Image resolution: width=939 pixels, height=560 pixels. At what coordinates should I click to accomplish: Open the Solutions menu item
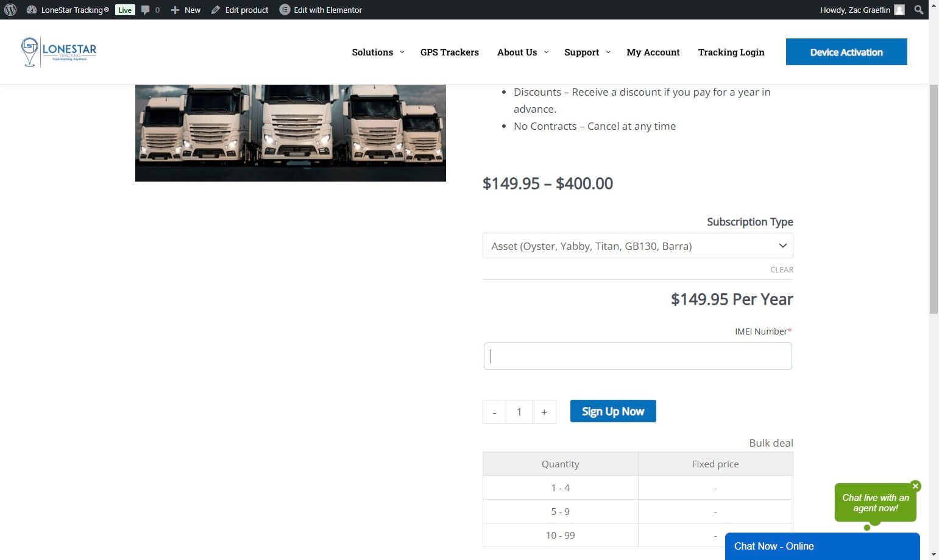tap(372, 52)
